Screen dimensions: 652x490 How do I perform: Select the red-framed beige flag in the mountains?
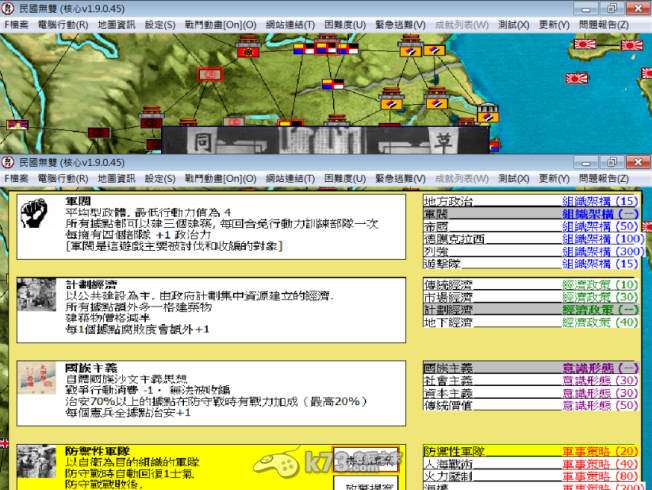pyautogui.click(x=210, y=75)
